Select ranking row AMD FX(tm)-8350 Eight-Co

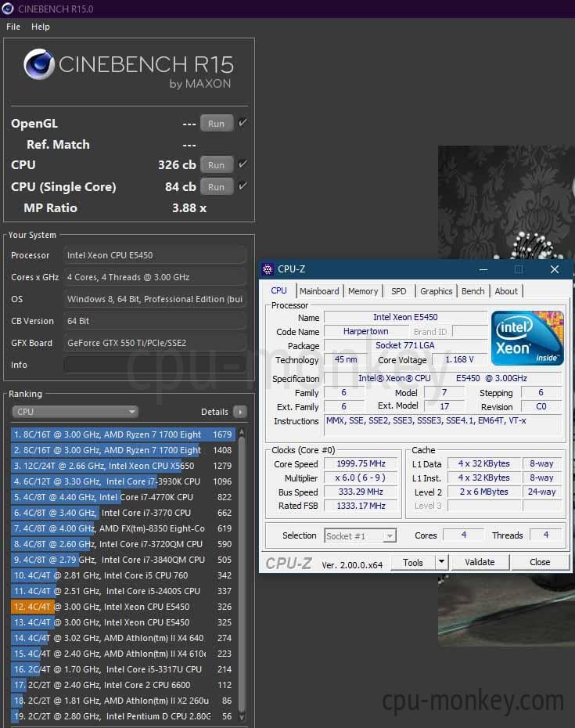click(123, 528)
